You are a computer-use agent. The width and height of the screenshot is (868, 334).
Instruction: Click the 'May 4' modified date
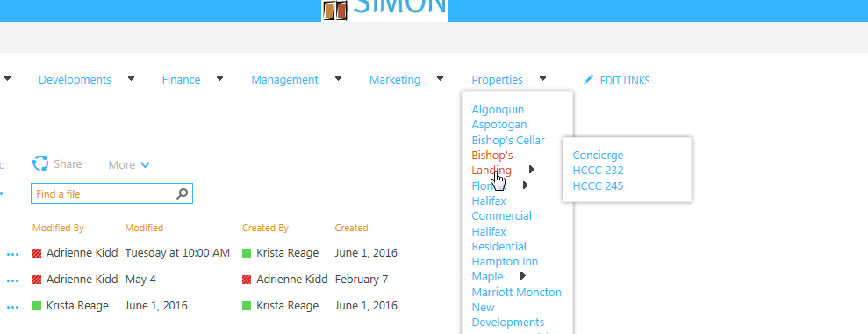coord(140,280)
